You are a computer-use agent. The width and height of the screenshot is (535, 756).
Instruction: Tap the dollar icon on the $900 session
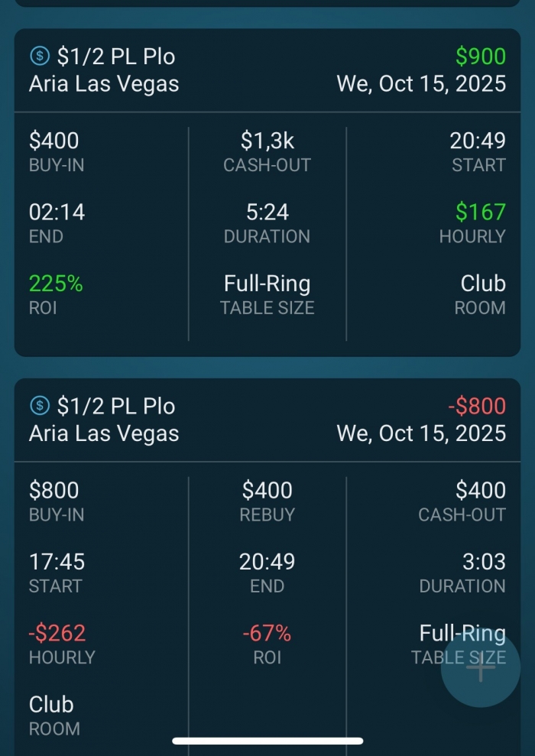[x=39, y=56]
